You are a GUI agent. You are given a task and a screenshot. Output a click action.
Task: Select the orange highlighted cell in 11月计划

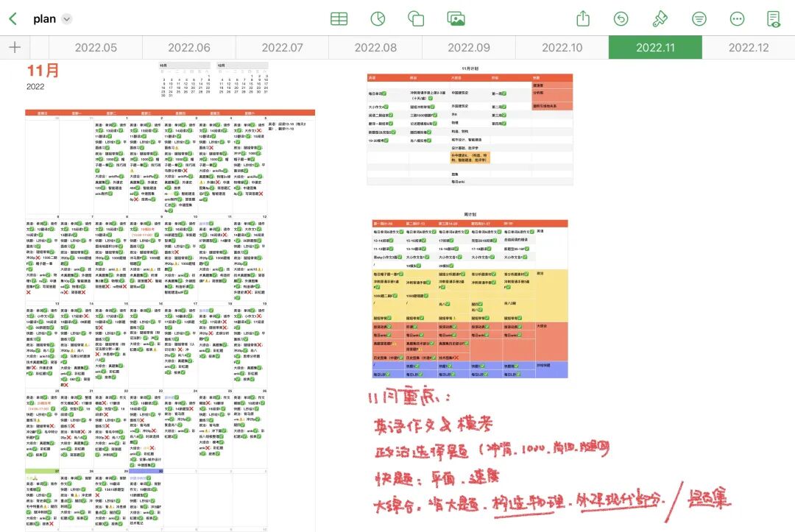point(471,157)
